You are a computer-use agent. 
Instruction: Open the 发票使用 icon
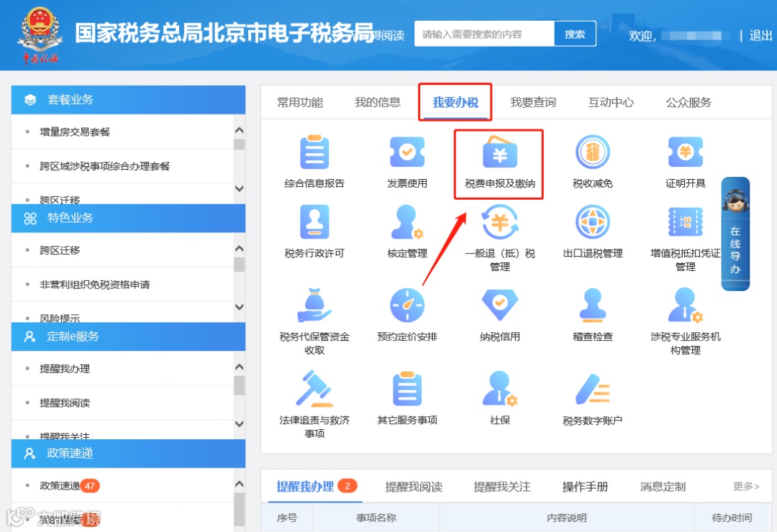(x=406, y=152)
